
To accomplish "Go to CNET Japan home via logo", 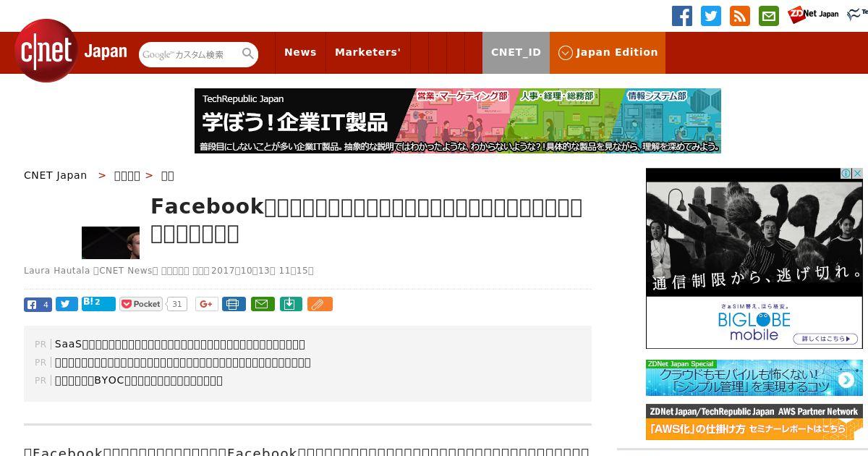I will [70, 51].
